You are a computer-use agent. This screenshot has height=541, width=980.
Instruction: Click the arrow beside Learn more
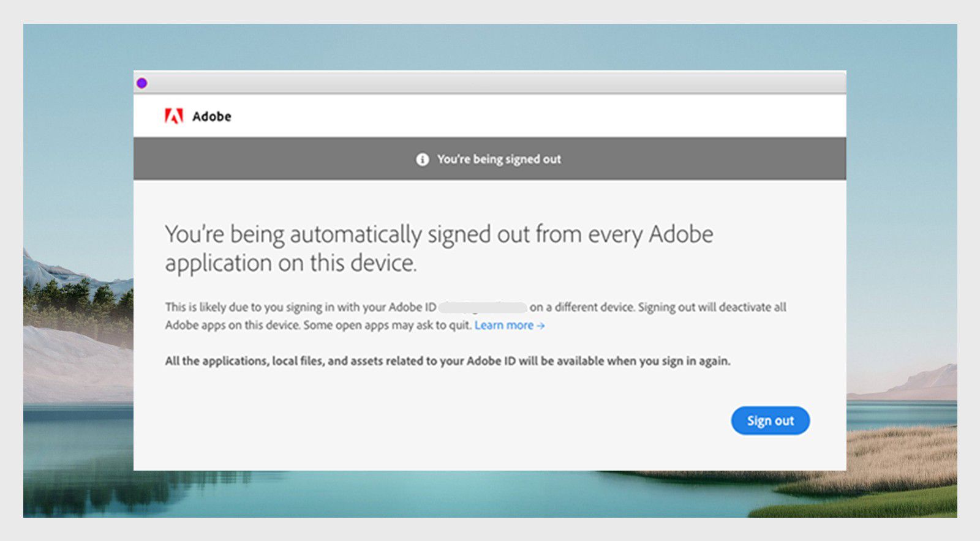click(541, 326)
